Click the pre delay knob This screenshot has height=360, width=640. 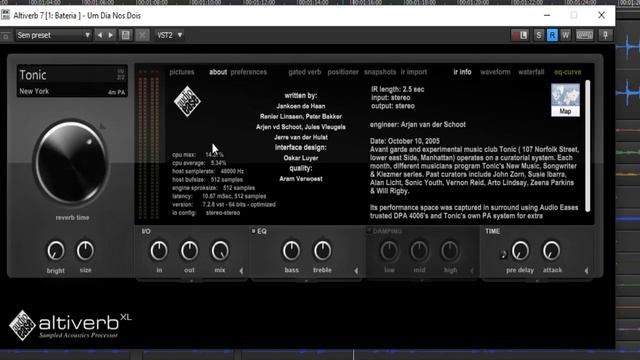(520, 251)
